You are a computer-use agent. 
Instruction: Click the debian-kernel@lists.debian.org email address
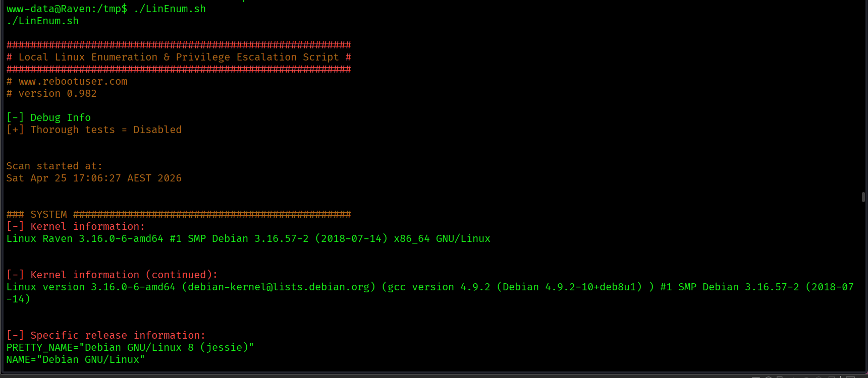point(279,287)
